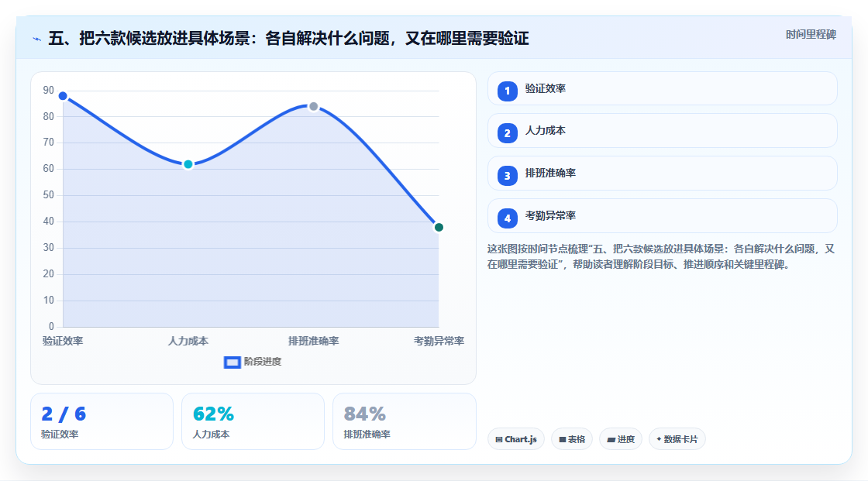Open the 84% 排班准确率 stat card
868x481 pixels.
tap(404, 421)
